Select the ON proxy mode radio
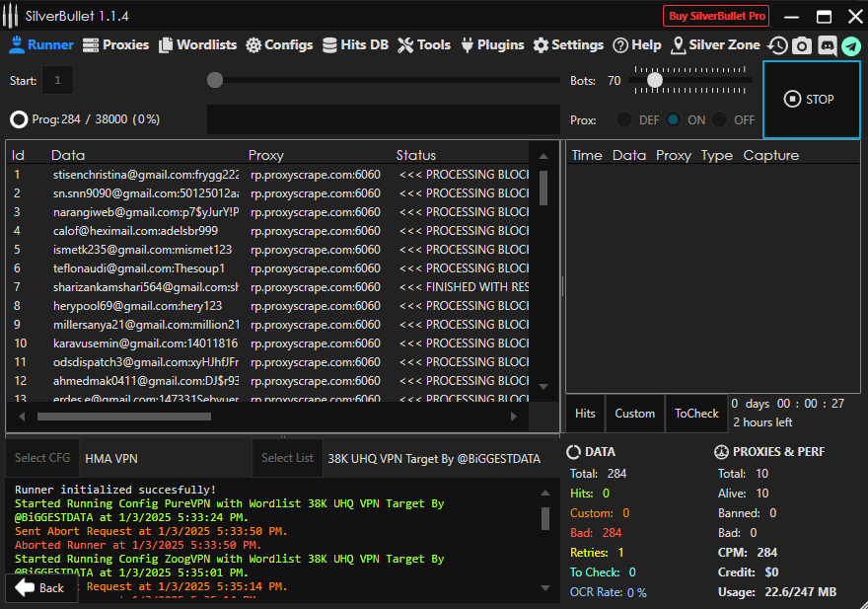This screenshot has width=868, height=609. tap(673, 119)
